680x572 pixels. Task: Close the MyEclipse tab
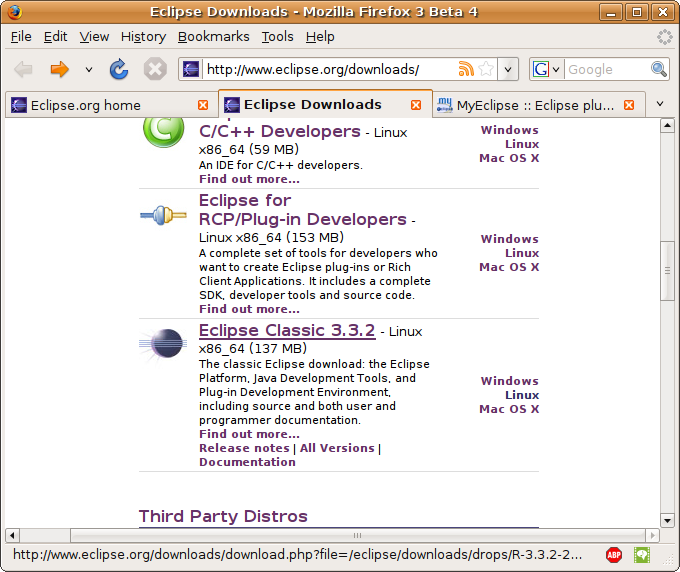tap(629, 105)
